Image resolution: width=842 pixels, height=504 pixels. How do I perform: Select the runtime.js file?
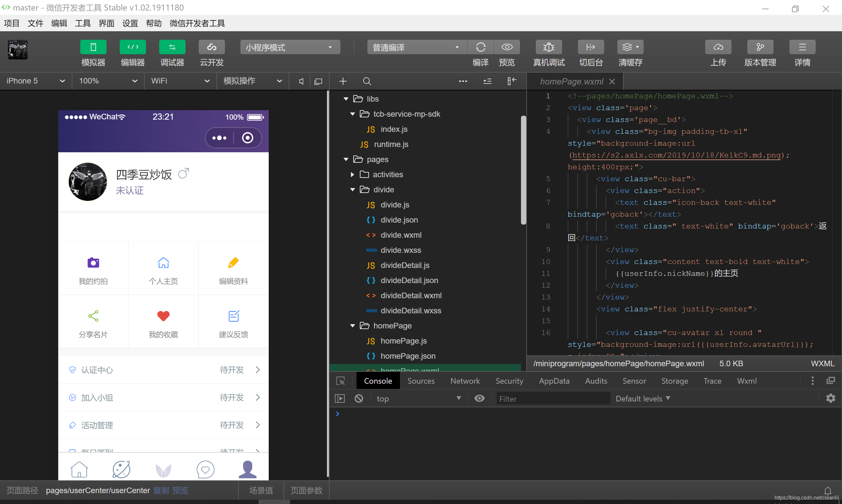pyautogui.click(x=391, y=144)
